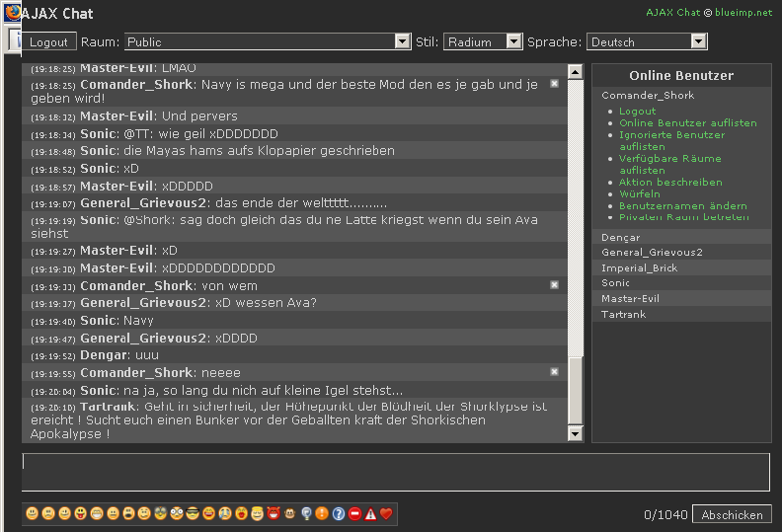Click chat scrollbar up arrow
Viewport: 782px width, 532px height.
(575, 72)
